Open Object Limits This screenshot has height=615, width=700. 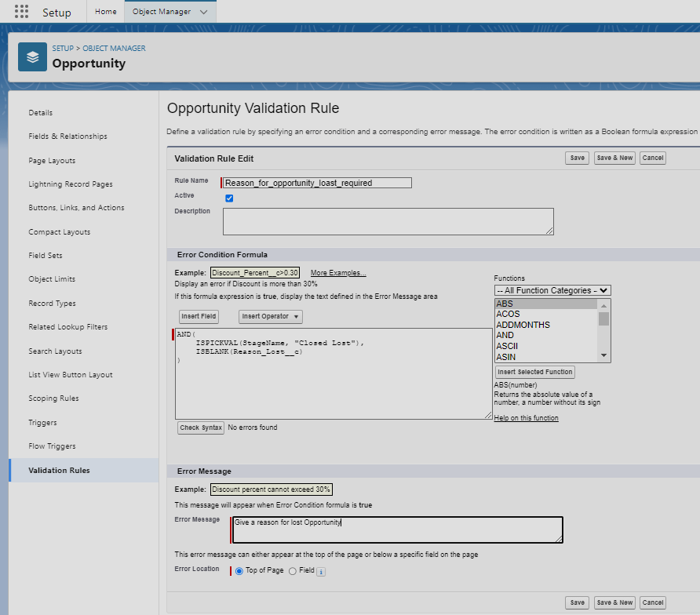pyautogui.click(x=52, y=279)
